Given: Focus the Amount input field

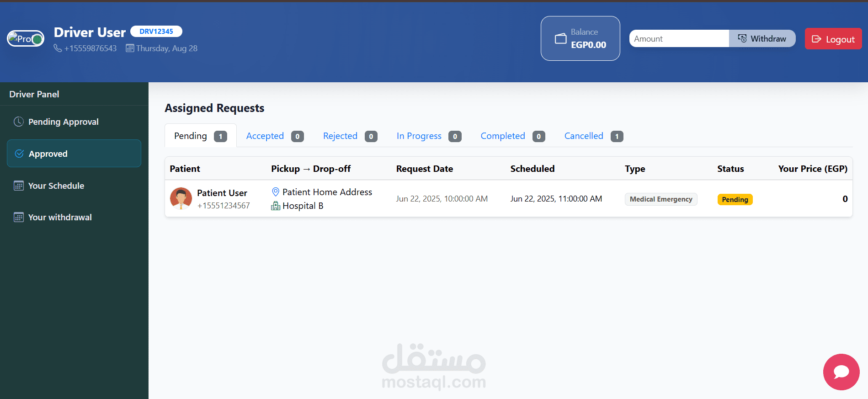Looking at the screenshot, I should point(679,38).
